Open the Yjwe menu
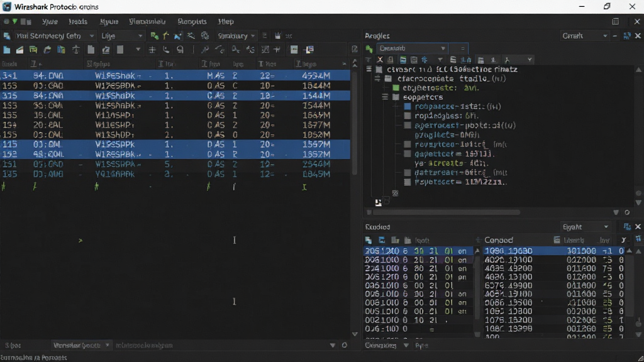The image size is (644, 362). tap(50, 22)
